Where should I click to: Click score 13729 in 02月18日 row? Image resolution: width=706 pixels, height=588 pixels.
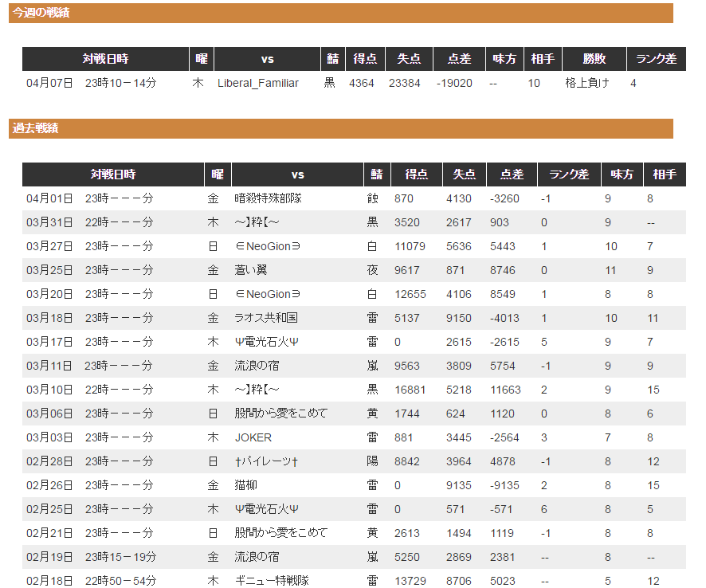(410, 582)
